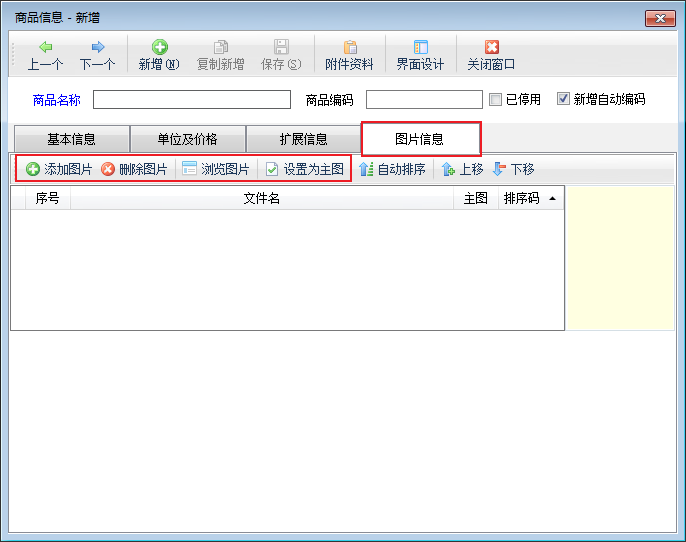686x542 pixels.
Task: Switch to the 基本信息 tab
Action: coord(71,139)
